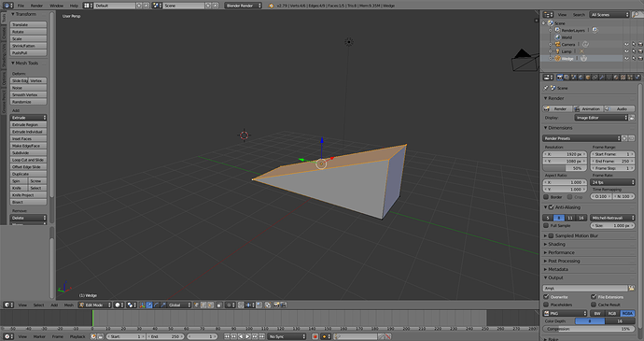Open the Texture properties tab icon
644x341 pixels.
tap(623, 77)
